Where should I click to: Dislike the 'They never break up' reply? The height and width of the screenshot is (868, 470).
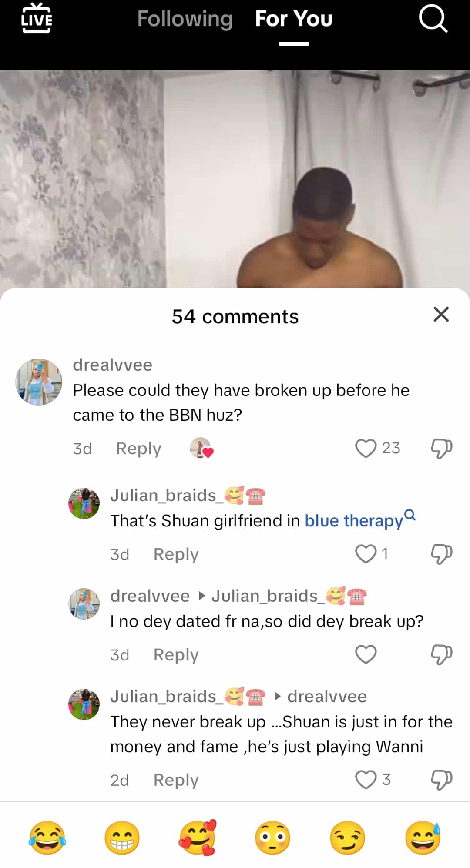pos(441,780)
